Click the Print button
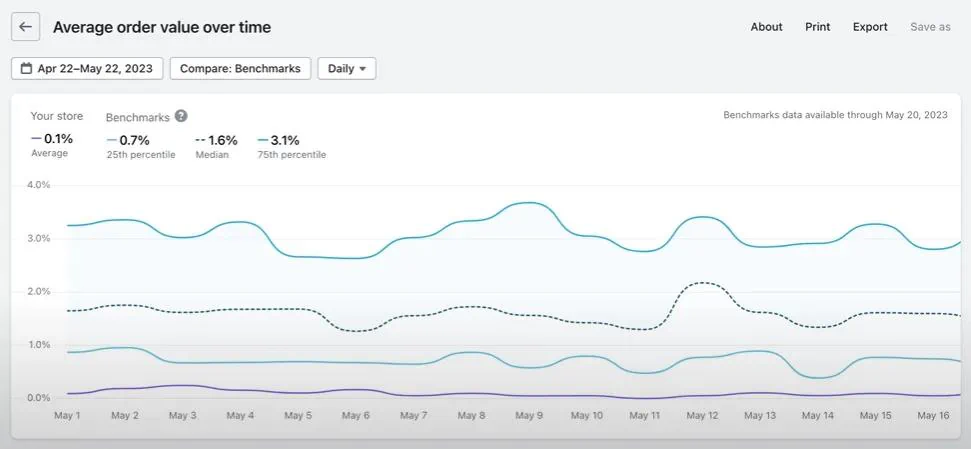 [x=817, y=27]
